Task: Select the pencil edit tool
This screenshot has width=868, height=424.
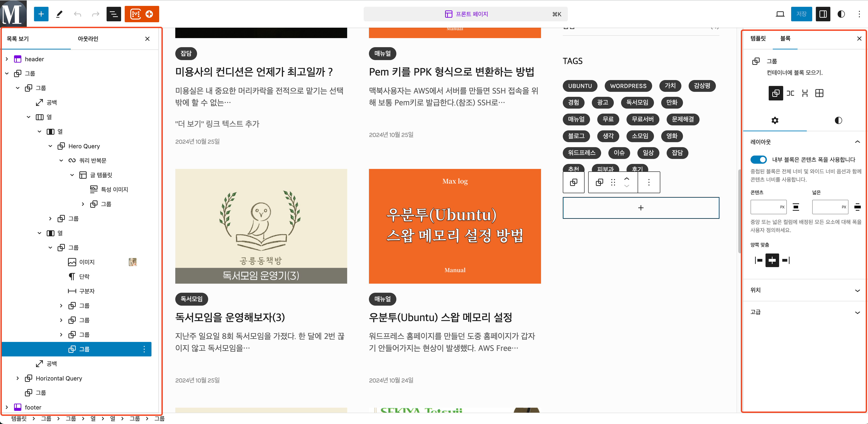Action: (59, 14)
